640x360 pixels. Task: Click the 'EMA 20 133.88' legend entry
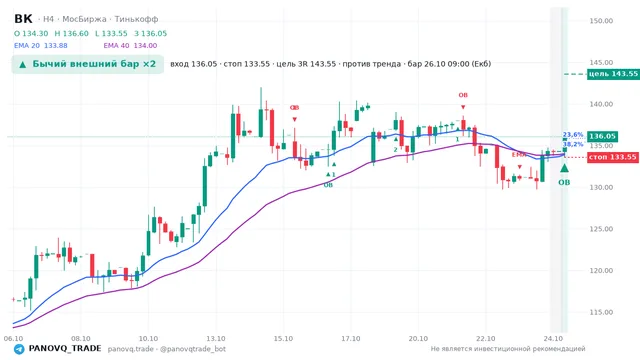click(x=41, y=46)
